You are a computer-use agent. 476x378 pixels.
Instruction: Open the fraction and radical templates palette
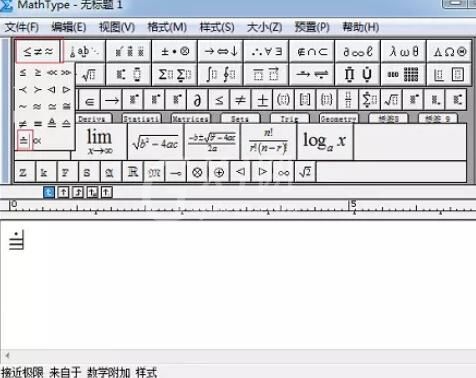[x=90, y=74]
